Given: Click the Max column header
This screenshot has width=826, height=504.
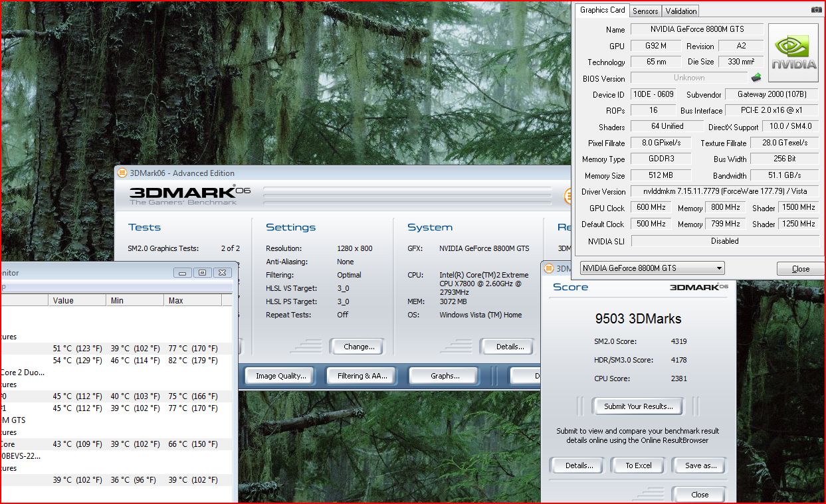Looking at the screenshot, I should click(x=193, y=300).
